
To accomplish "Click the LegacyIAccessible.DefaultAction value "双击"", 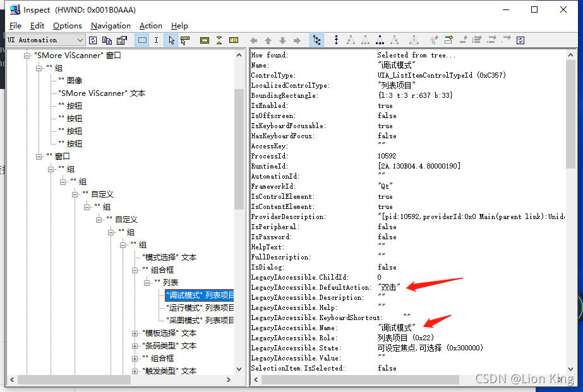I will point(389,287).
